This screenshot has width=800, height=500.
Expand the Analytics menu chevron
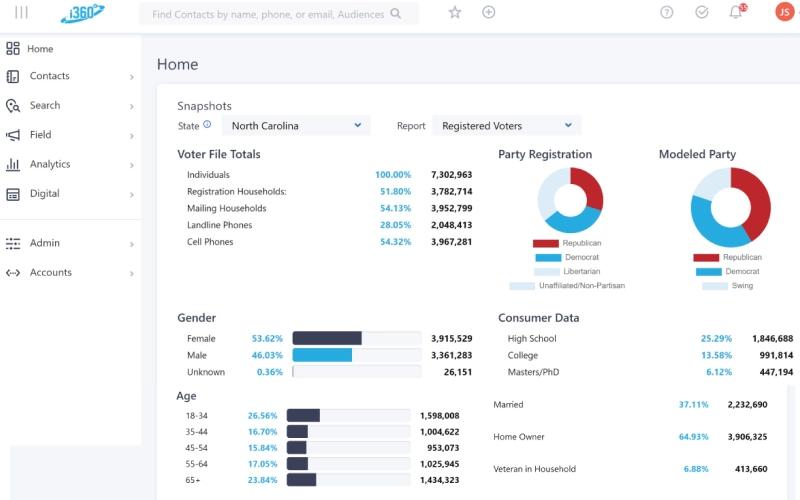coord(132,165)
